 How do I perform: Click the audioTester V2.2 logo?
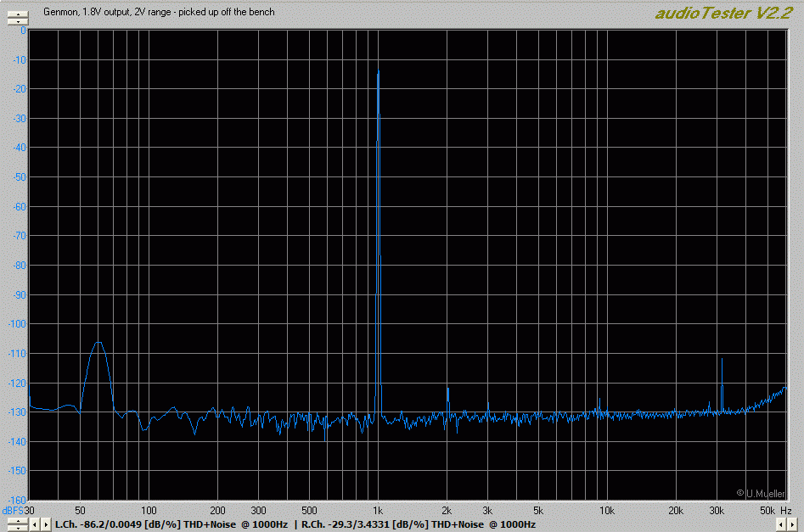[x=724, y=13]
